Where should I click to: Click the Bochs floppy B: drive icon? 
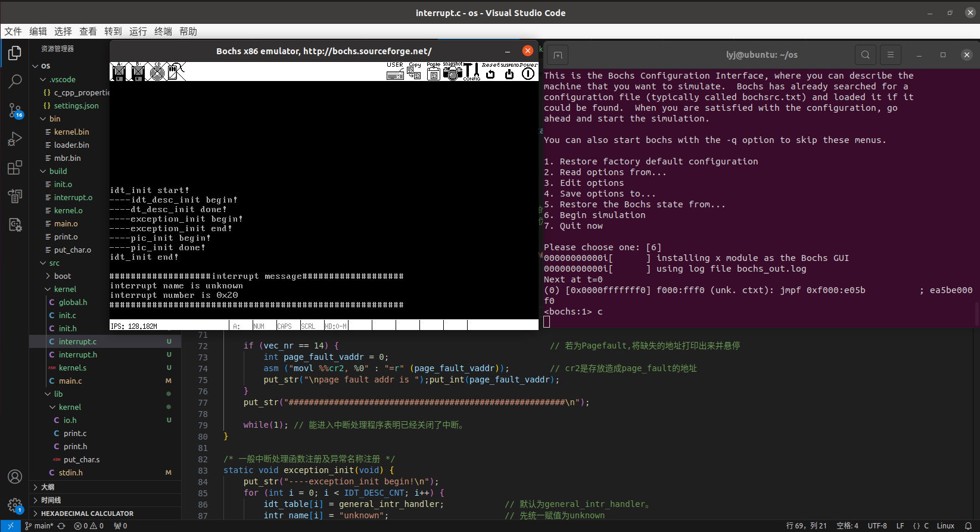(138, 71)
